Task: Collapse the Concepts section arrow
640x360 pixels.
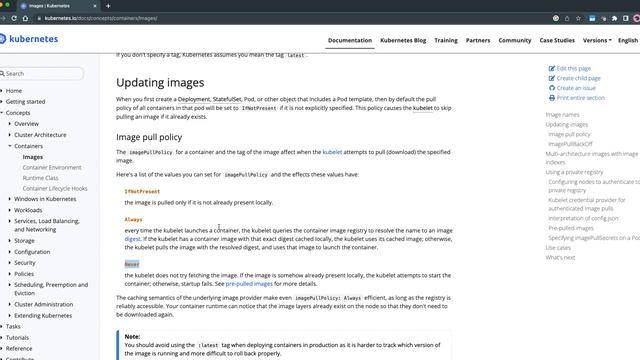Action: click(2, 113)
